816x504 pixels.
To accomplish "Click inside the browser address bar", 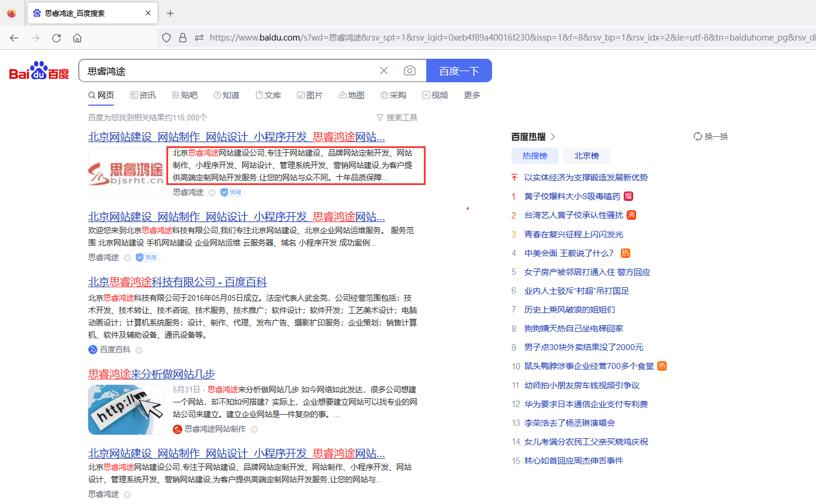I will [x=412, y=36].
